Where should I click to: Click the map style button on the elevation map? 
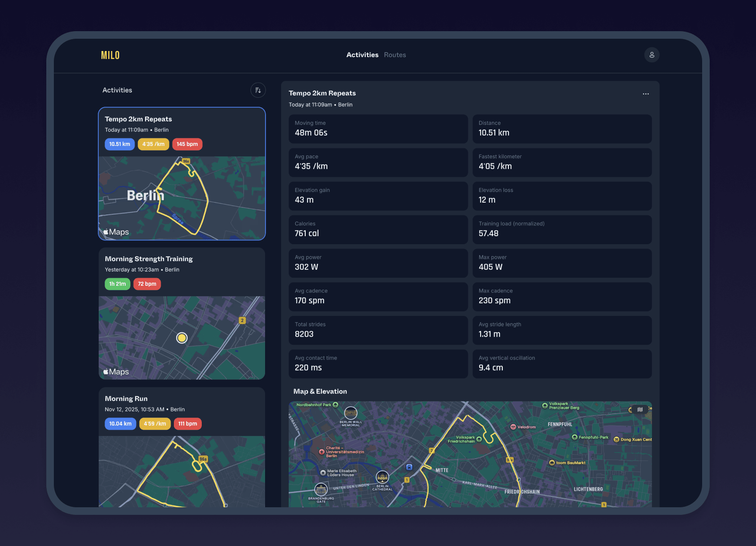(640, 409)
